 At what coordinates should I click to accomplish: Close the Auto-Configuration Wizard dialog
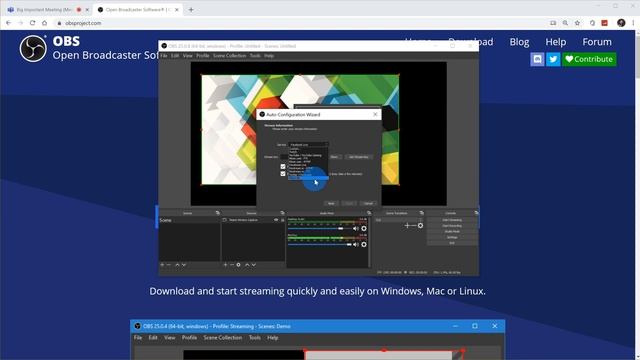pyautogui.click(x=375, y=115)
